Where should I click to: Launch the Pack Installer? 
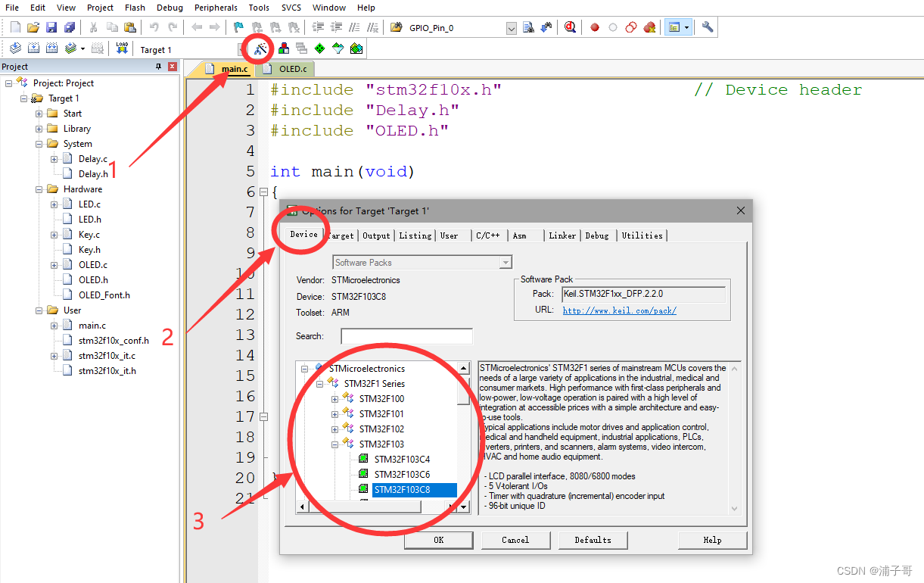click(356, 48)
